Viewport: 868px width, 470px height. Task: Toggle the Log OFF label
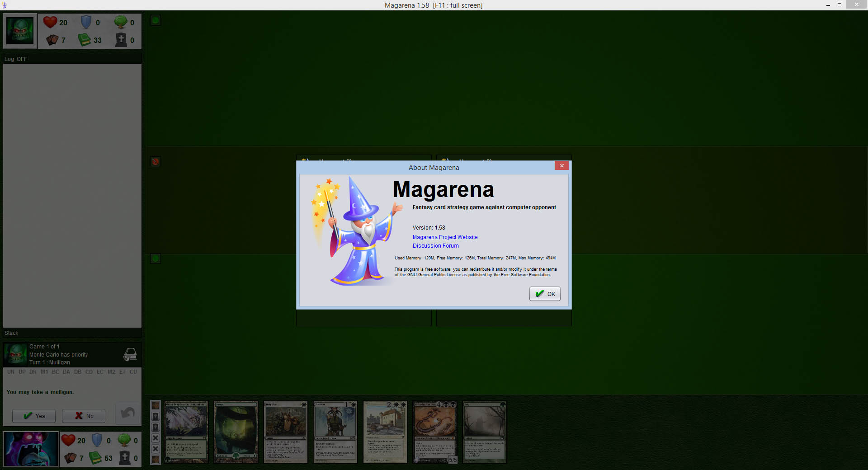point(16,59)
